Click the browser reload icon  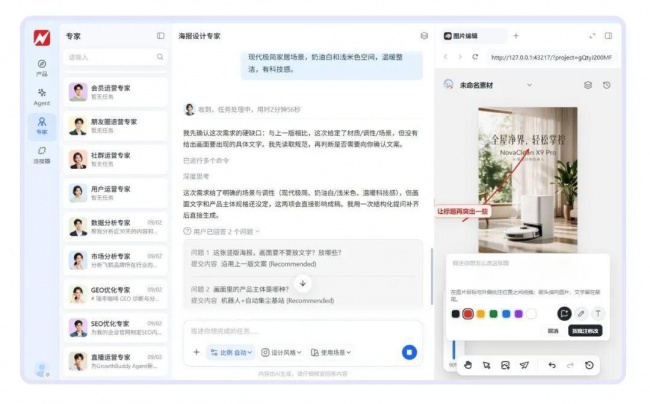[x=475, y=57]
